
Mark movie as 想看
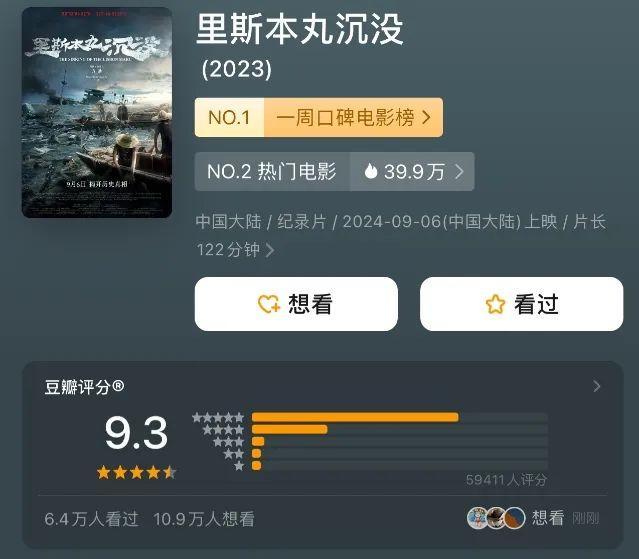click(x=296, y=304)
